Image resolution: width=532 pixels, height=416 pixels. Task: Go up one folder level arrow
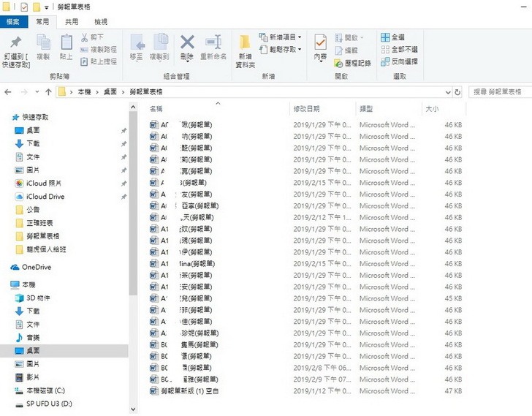click(x=48, y=92)
